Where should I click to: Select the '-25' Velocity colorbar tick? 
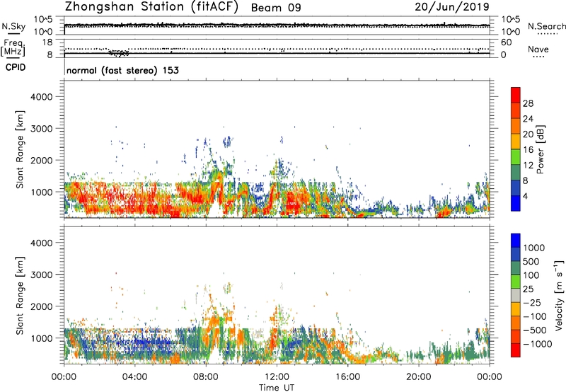click(x=531, y=303)
